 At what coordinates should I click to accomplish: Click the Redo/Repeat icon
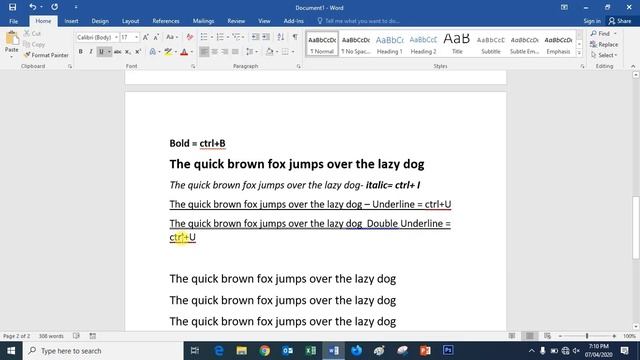click(x=54, y=7)
